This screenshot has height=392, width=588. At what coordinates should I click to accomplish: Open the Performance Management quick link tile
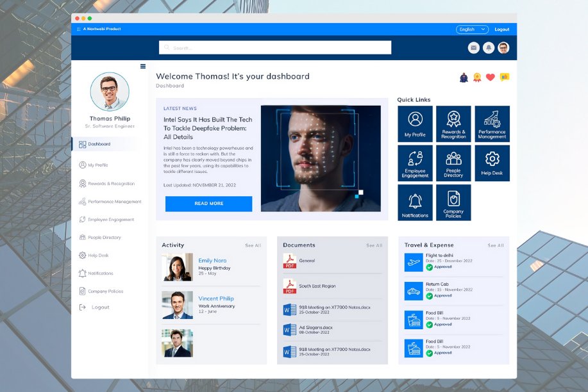(x=492, y=124)
